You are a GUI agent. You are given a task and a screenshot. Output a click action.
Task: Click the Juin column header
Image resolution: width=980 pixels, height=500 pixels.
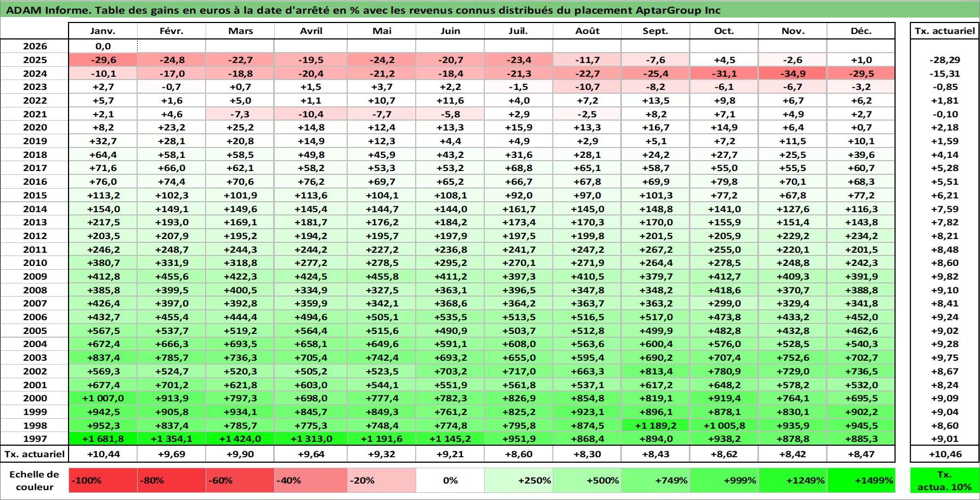(450, 31)
